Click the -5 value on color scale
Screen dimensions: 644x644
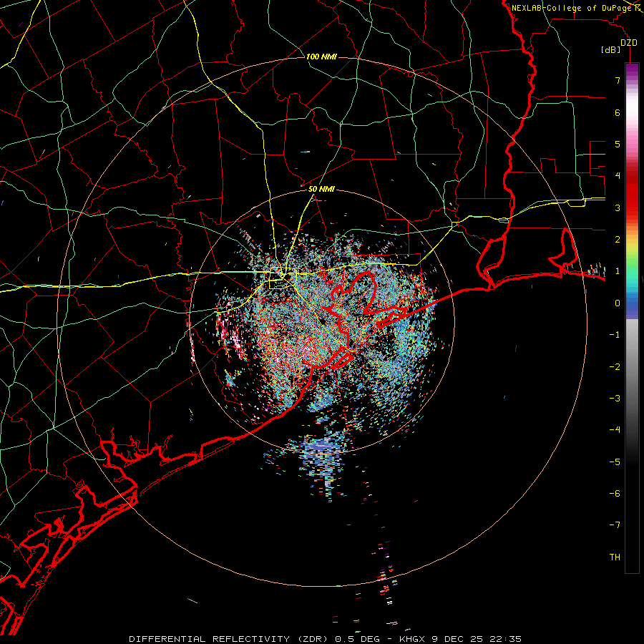[x=615, y=462]
